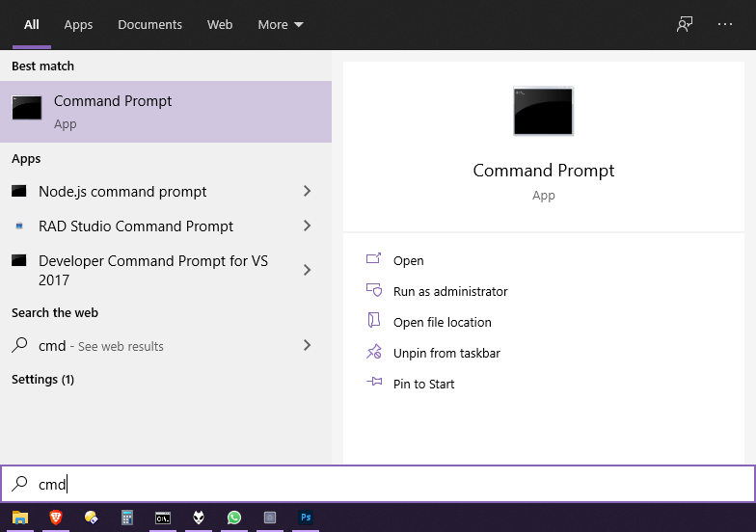The height and width of the screenshot is (532, 756).
Task: Click the Unpin from taskbar icon
Action: point(374,351)
